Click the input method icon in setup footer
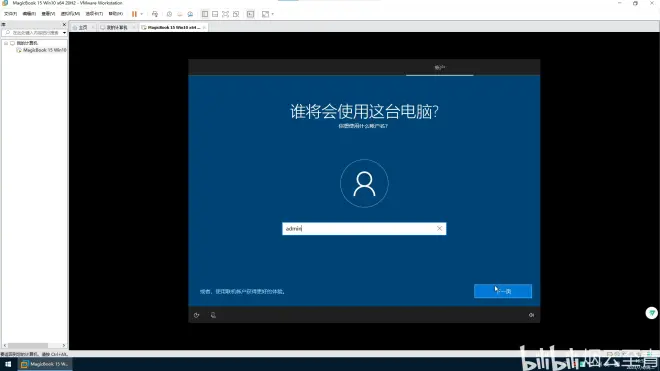Viewport: 660px width, 371px height. click(213, 315)
